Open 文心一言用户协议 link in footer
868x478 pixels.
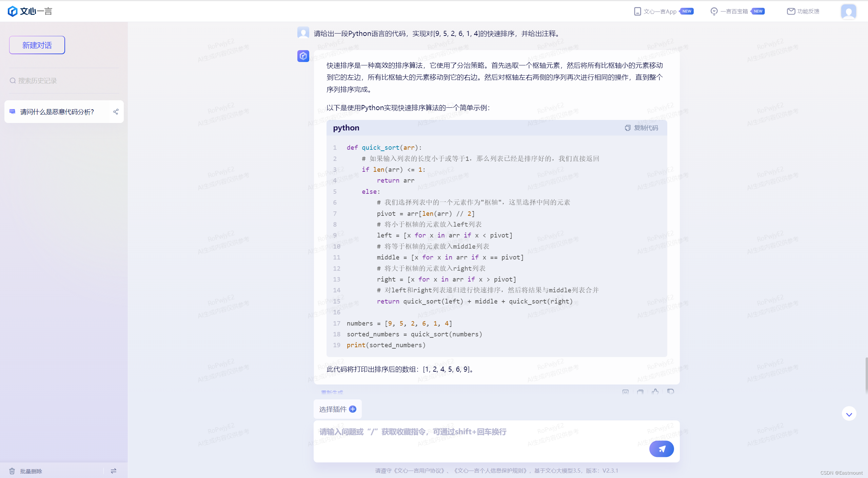(419, 471)
